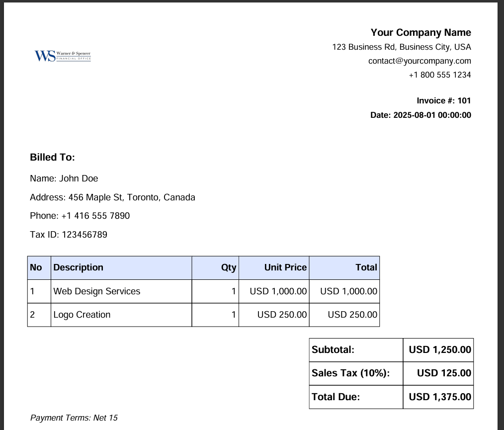Screen dimensions: 504x430
Task: Click the Billed To: heading
Action: pyautogui.click(x=52, y=157)
